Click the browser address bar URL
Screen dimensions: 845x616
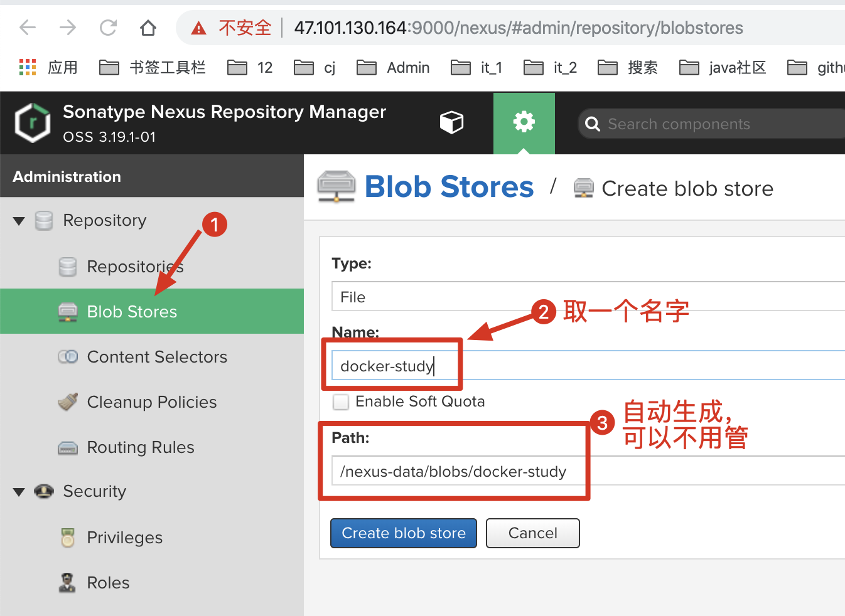[519, 28]
